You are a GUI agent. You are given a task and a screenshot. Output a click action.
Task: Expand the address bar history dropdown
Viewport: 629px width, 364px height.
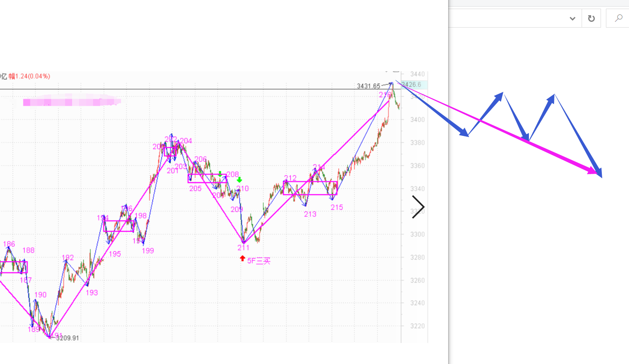click(x=572, y=19)
